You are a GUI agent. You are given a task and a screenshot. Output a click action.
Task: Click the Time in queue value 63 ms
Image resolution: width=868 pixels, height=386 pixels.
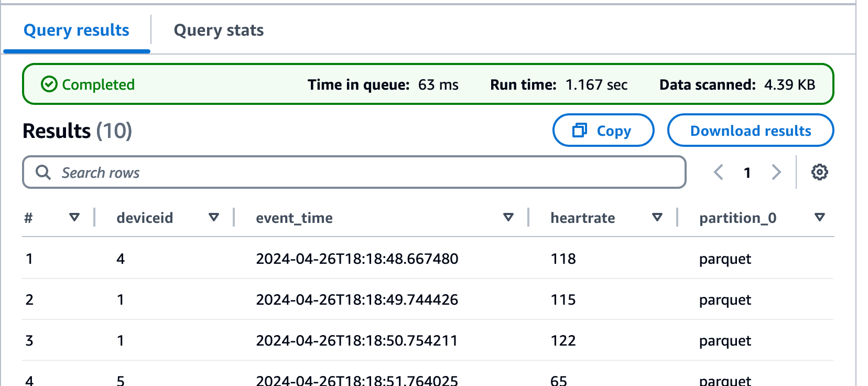(438, 84)
